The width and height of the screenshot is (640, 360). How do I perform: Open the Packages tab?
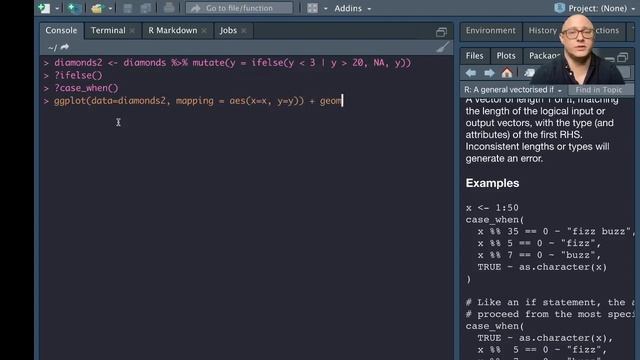pos(544,56)
